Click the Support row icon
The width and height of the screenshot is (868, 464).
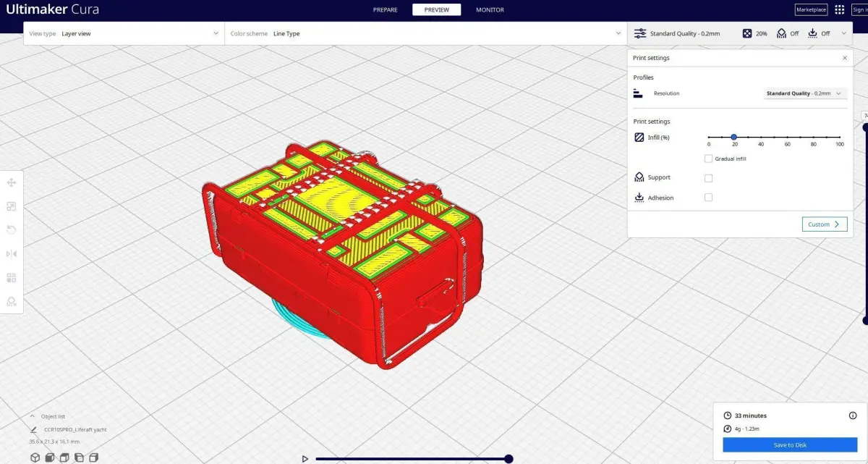click(639, 177)
